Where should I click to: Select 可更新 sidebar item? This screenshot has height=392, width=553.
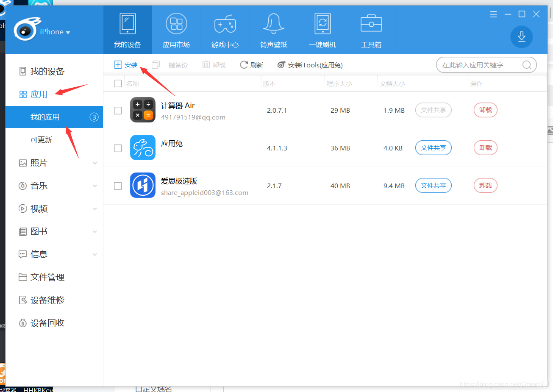(x=54, y=139)
